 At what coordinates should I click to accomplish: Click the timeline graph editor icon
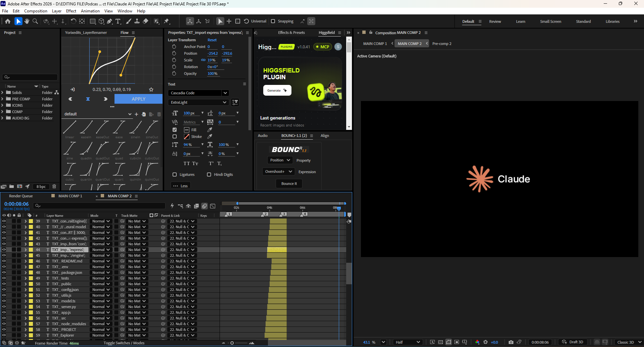[213, 206]
